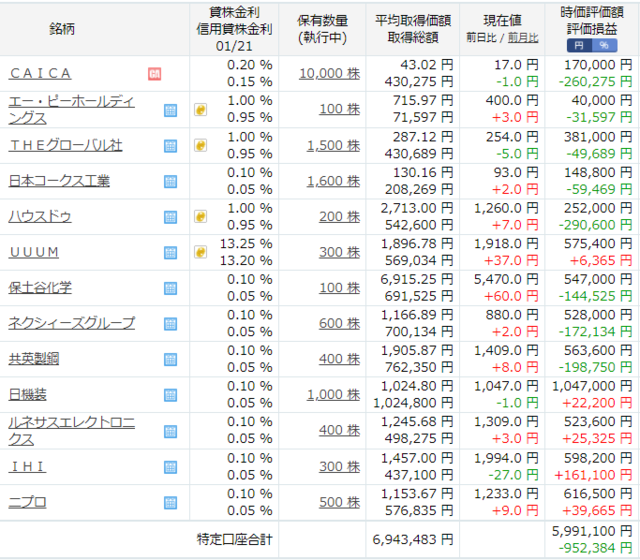Open calendar icon for UUUM

(x=171, y=252)
